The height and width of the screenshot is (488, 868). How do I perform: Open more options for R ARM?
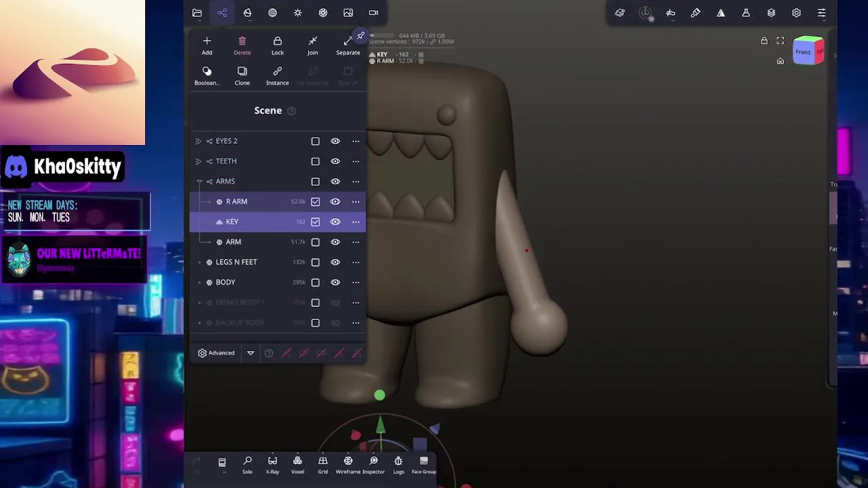pyautogui.click(x=355, y=201)
